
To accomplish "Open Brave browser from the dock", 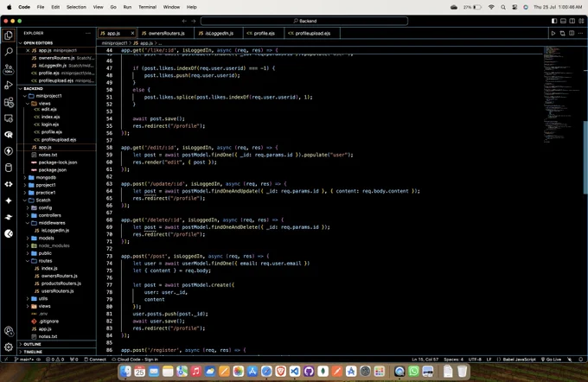I will point(280,372).
